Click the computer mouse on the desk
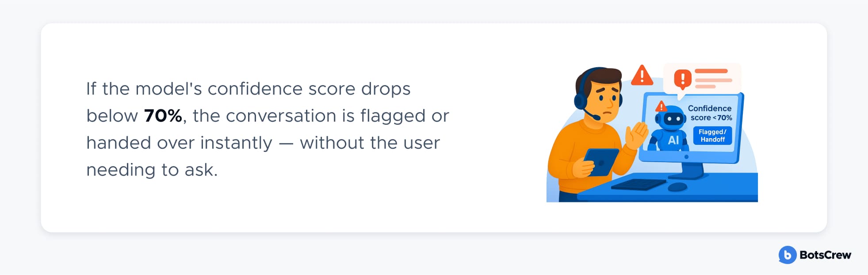The image size is (868, 275). coord(677,187)
